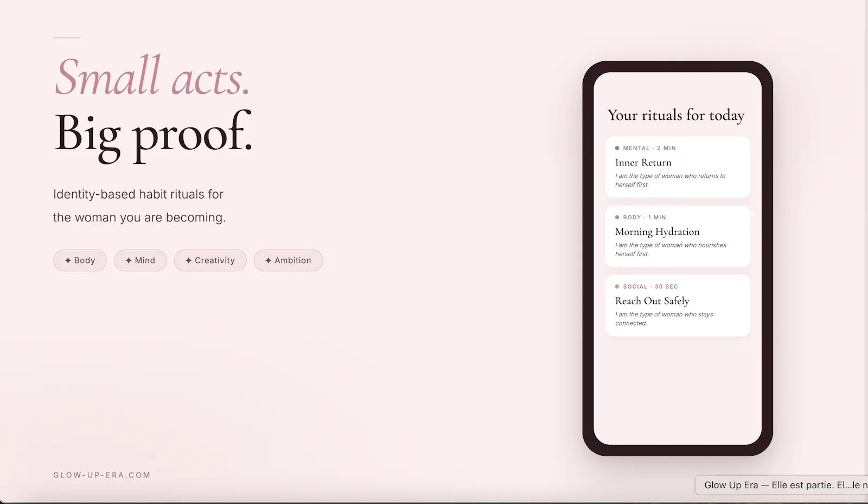Open the Inner Return ritual card
The height and width of the screenshot is (504, 868).
point(678,167)
